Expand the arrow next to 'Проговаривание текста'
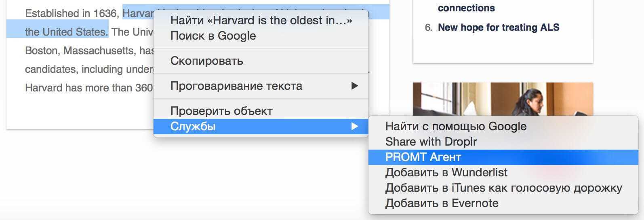 (354, 86)
